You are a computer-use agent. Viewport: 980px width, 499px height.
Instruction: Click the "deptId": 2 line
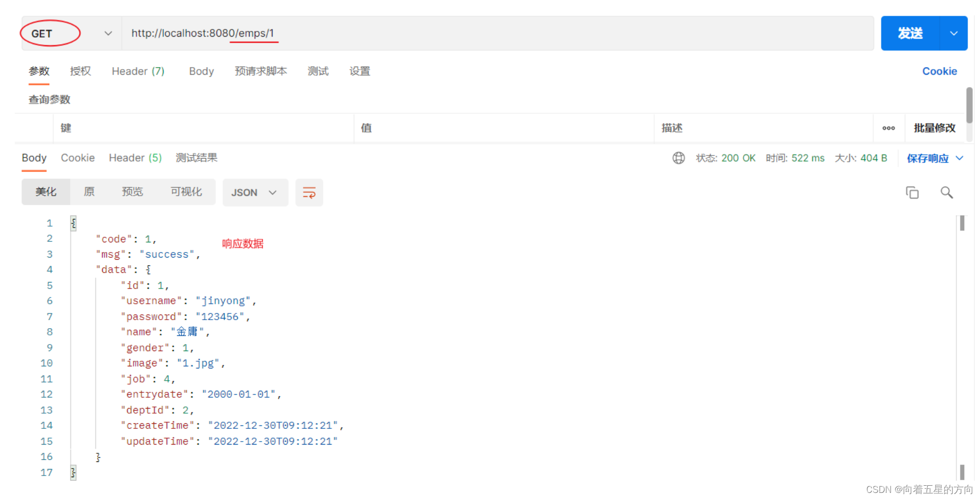tap(157, 410)
